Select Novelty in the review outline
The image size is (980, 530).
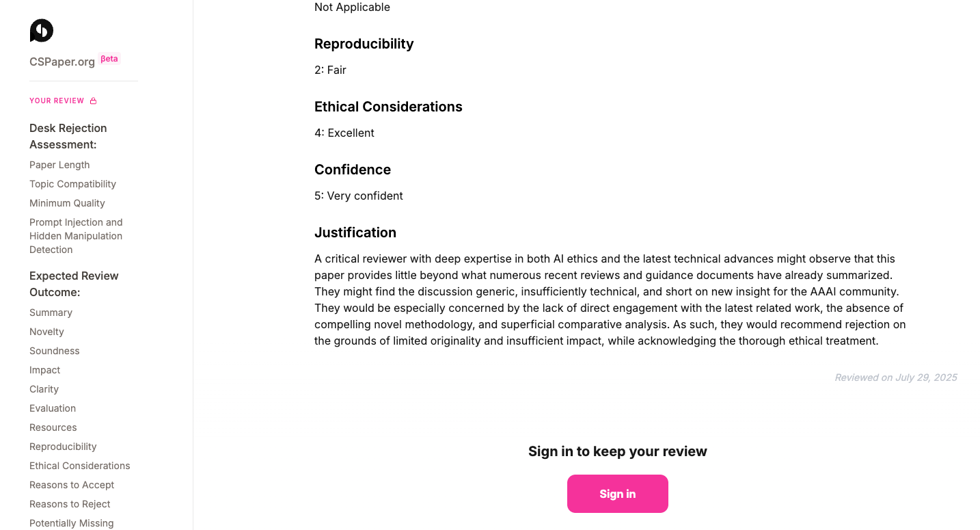(x=46, y=332)
